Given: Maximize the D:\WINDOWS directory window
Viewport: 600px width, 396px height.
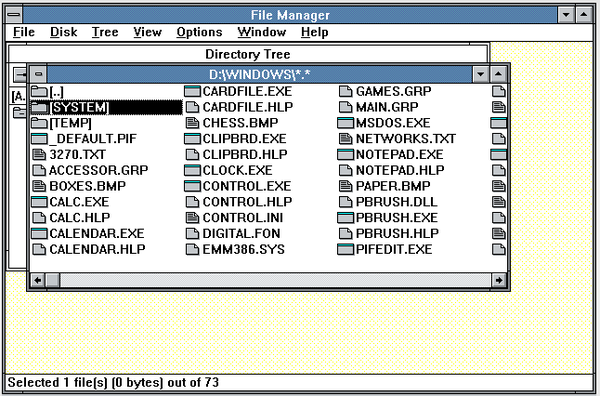Looking at the screenshot, I should pyautogui.click(x=498, y=74).
